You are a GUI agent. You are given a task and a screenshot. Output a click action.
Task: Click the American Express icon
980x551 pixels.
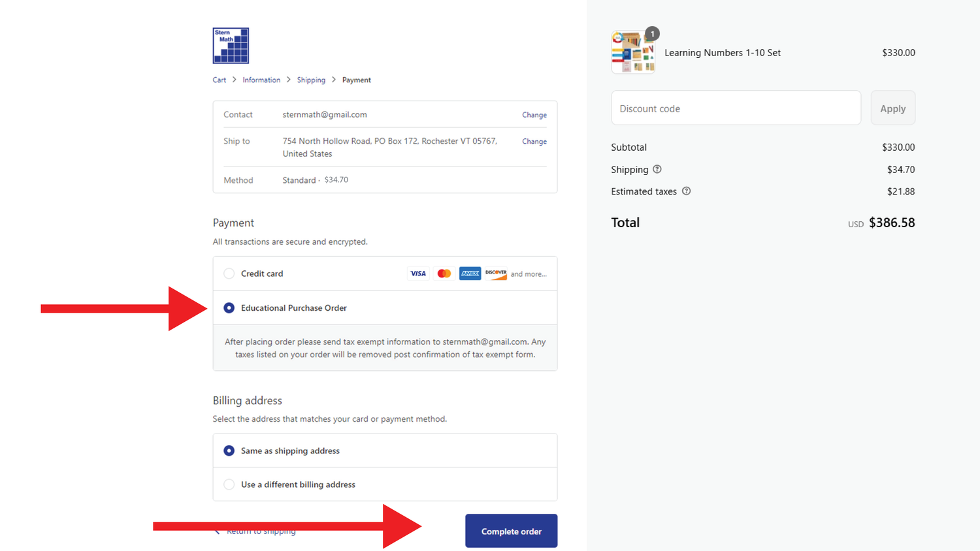tap(470, 274)
